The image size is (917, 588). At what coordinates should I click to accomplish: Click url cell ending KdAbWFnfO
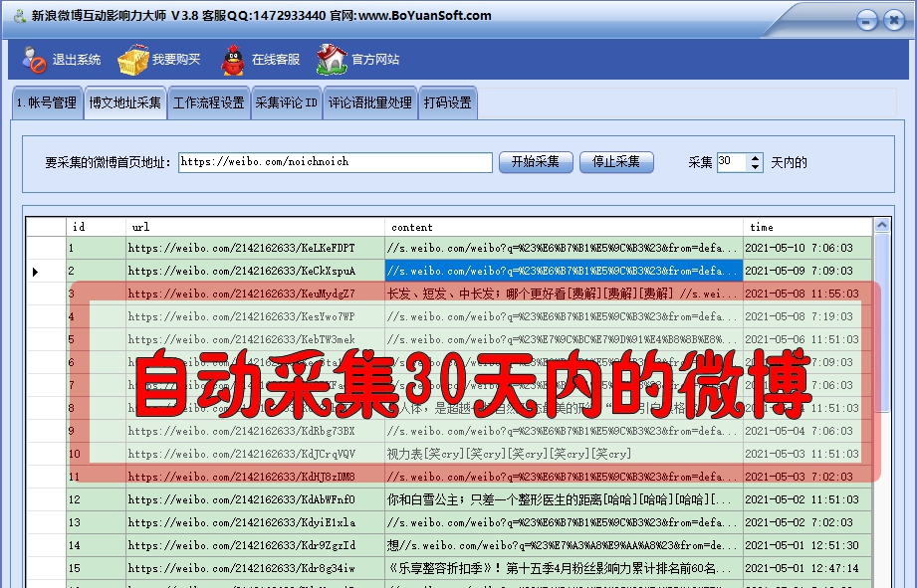(x=255, y=499)
